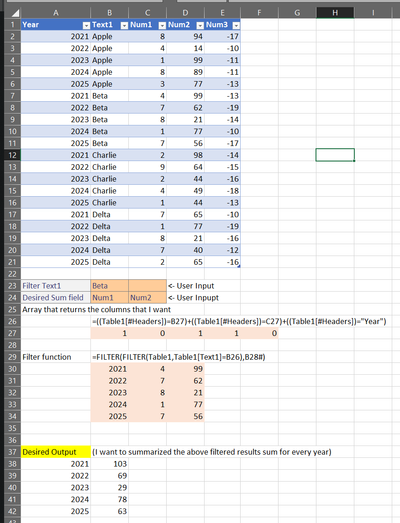This screenshot has width=400, height=523.
Task: Select row 22 header
Action: [x=12, y=274]
